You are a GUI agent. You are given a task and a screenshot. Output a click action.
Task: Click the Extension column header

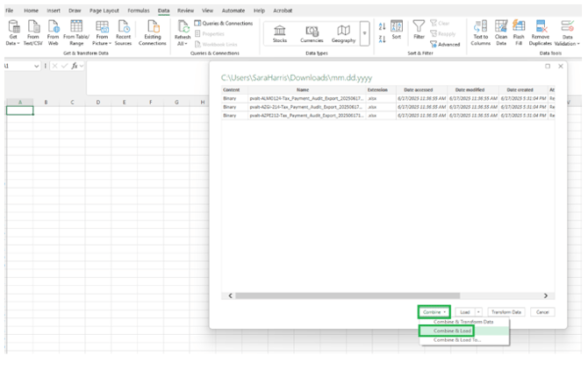click(381, 90)
